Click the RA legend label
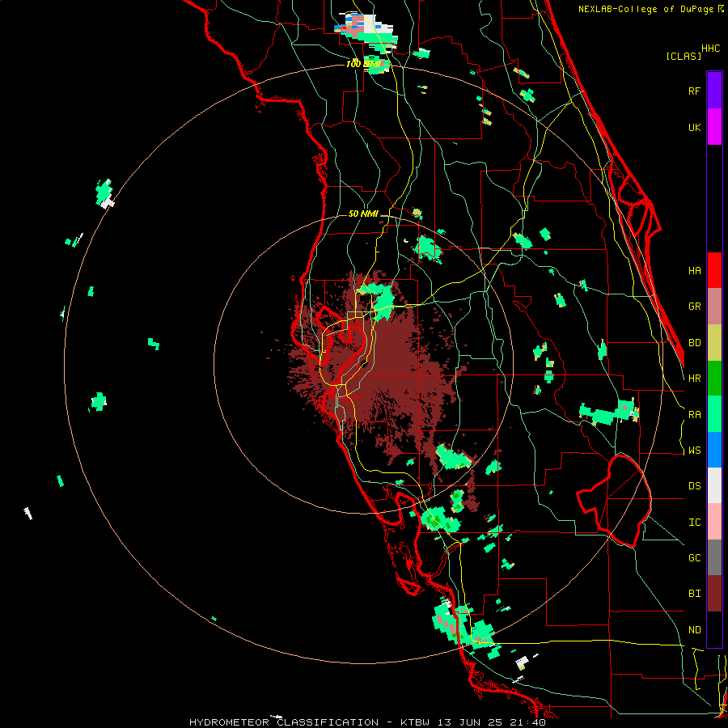This screenshot has height=728, width=728. pyautogui.click(x=694, y=415)
